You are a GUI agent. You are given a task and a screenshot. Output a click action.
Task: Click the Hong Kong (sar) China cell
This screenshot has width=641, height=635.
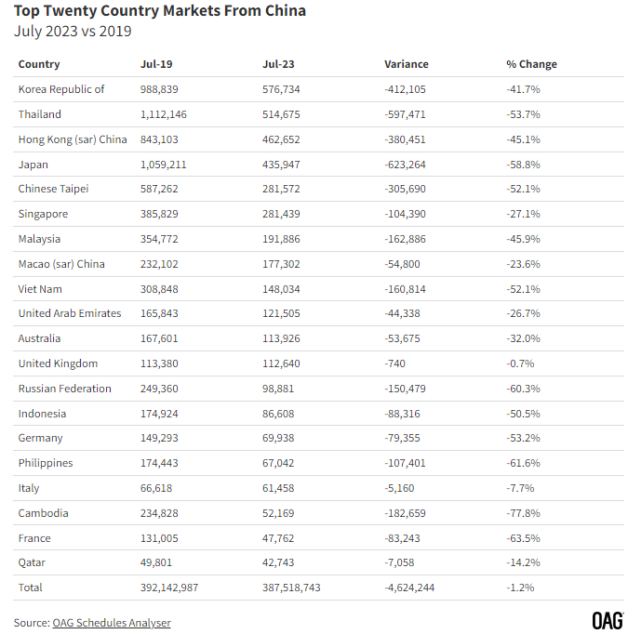(72, 139)
